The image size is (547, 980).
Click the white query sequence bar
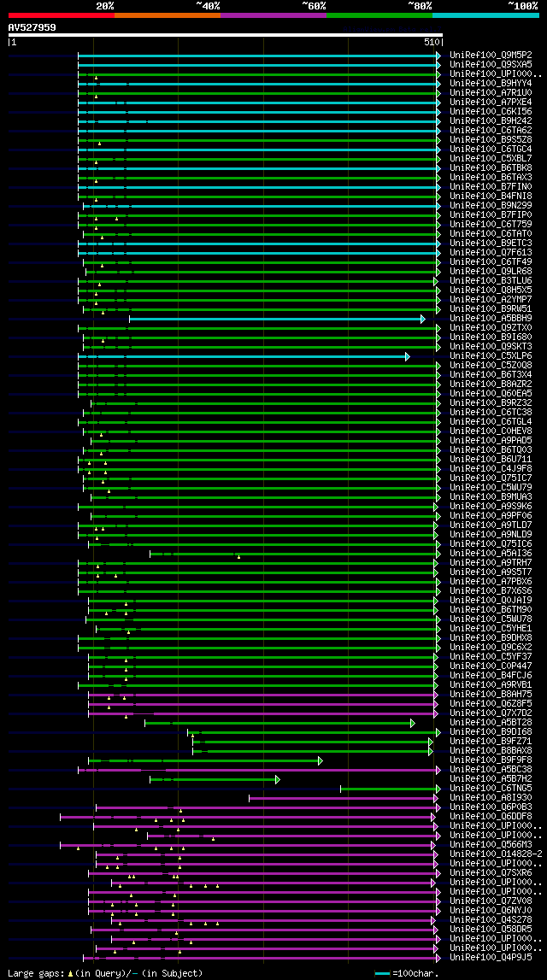pyautogui.click(x=225, y=35)
